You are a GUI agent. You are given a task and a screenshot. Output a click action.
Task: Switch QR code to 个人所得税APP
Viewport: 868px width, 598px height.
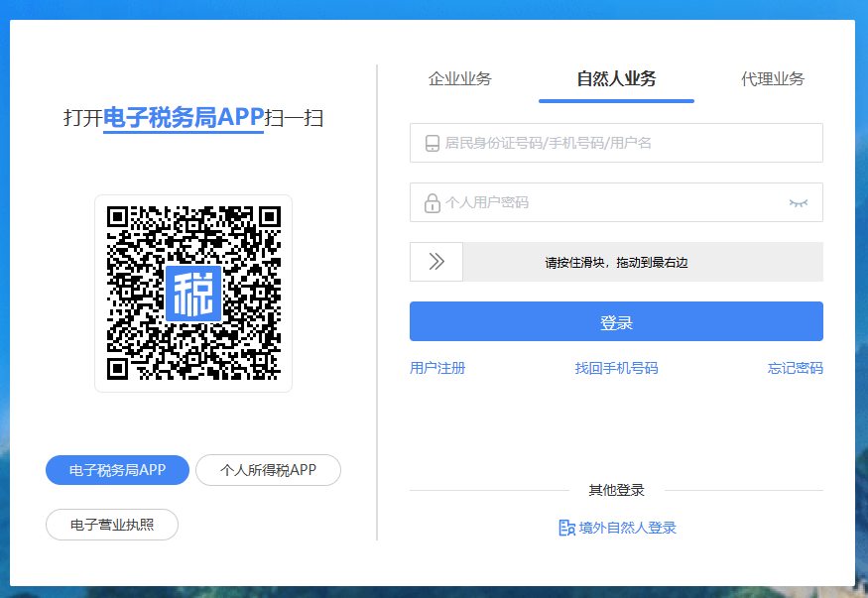pos(268,470)
